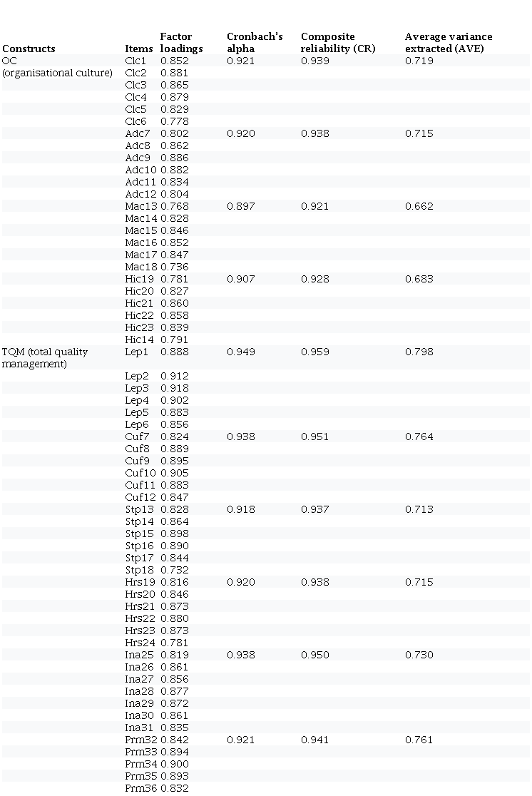The height and width of the screenshot is (796, 532).
Task: Select the AVE value 0.662
Action: click(x=419, y=206)
